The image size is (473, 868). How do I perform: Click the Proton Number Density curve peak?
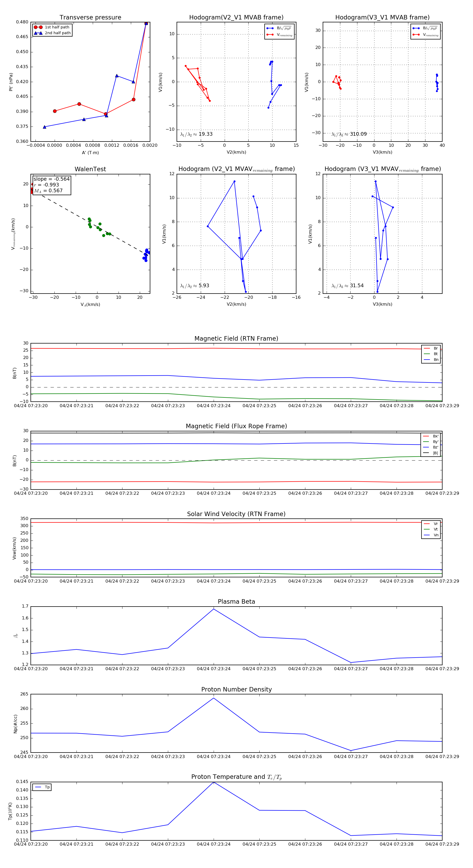[213, 698]
